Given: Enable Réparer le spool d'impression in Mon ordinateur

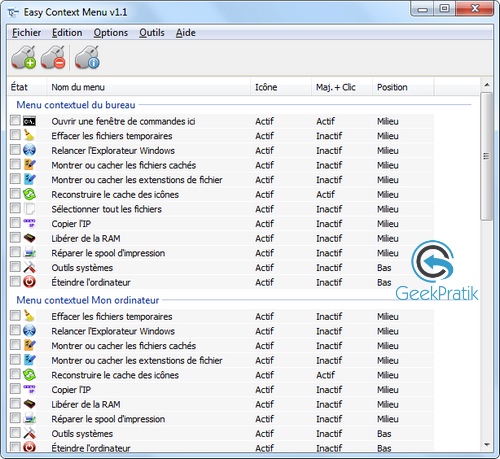Looking at the screenshot, I should pyautogui.click(x=15, y=418).
